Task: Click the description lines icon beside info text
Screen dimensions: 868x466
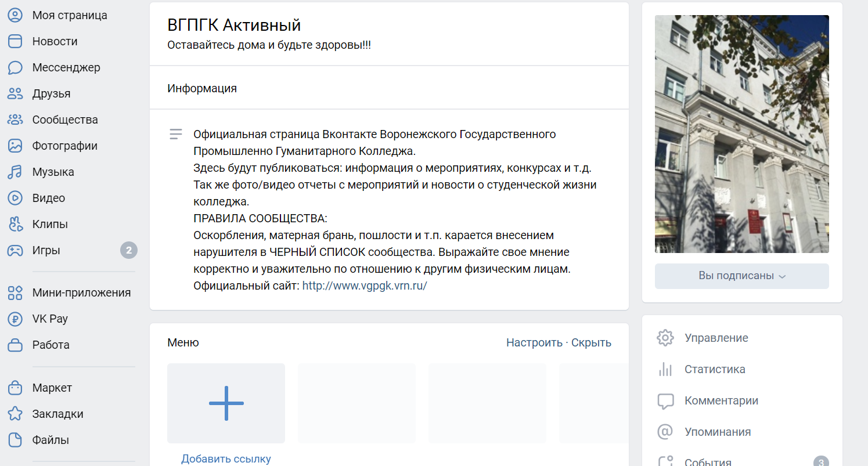Action: tap(176, 135)
